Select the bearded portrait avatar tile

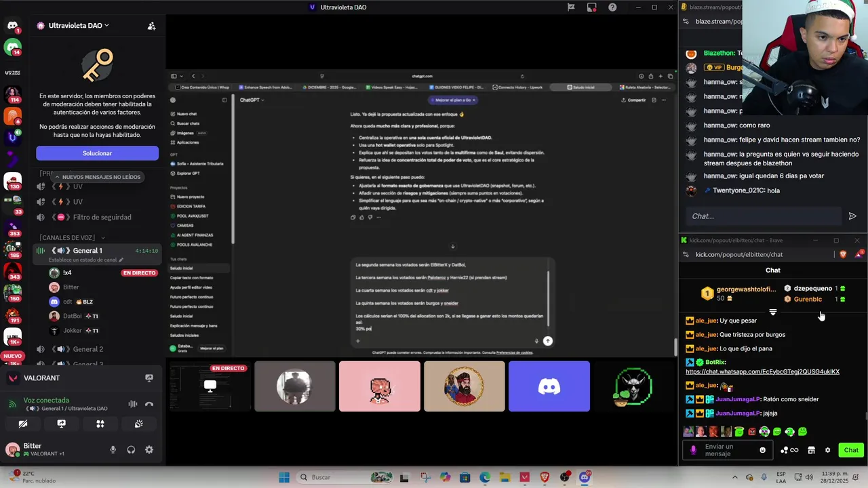pyautogui.click(x=465, y=386)
